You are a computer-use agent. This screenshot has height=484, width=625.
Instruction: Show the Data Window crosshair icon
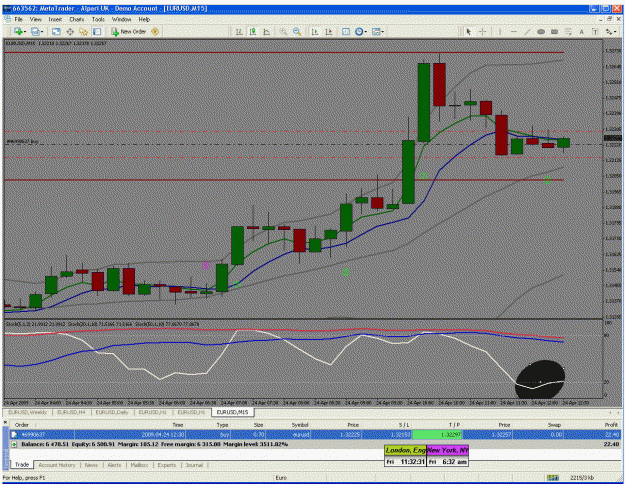tap(70, 31)
